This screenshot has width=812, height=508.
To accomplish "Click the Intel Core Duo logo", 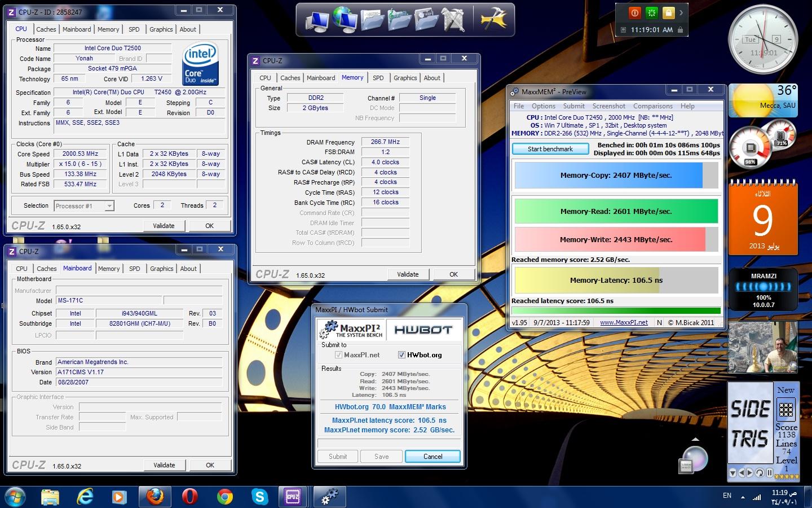I will click(x=201, y=64).
